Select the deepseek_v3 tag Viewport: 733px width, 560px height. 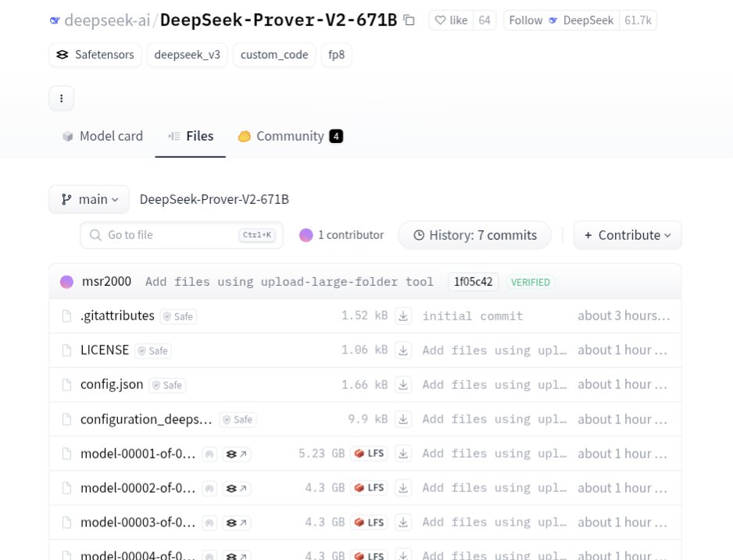(187, 55)
